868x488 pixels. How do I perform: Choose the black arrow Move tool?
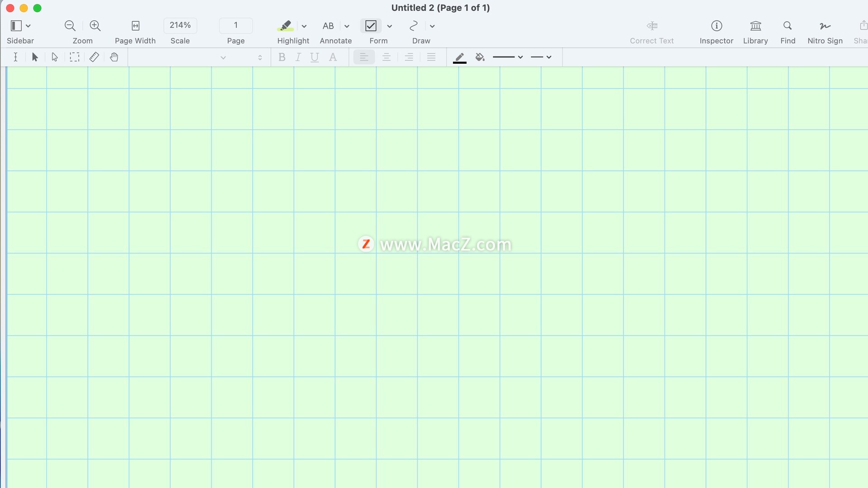pyautogui.click(x=35, y=57)
